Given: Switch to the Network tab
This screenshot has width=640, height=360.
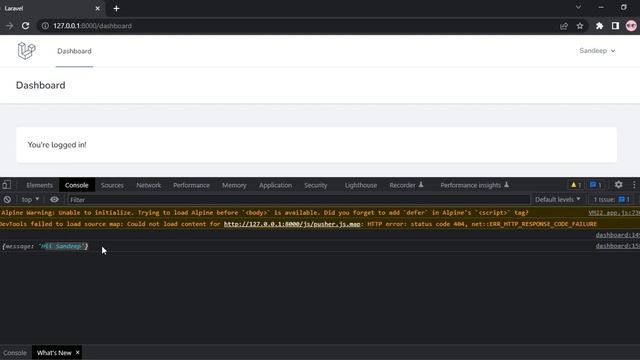Looking at the screenshot, I should pyautogui.click(x=149, y=185).
